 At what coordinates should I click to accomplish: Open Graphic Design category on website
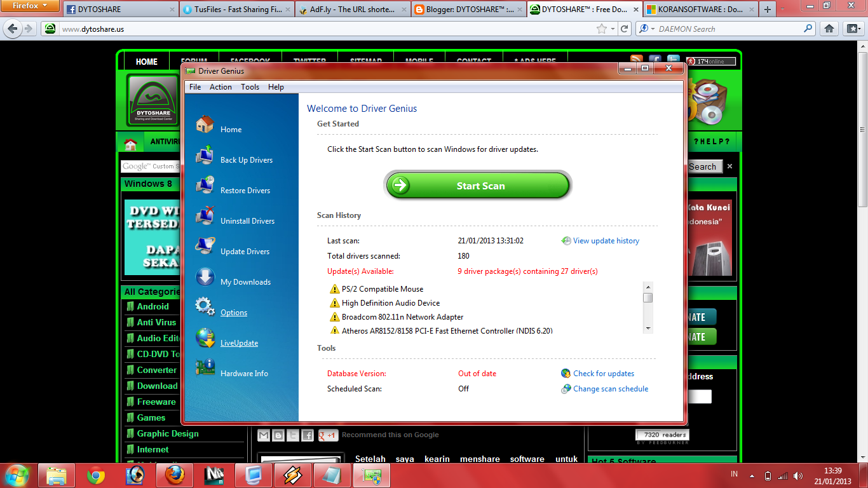[x=168, y=433]
